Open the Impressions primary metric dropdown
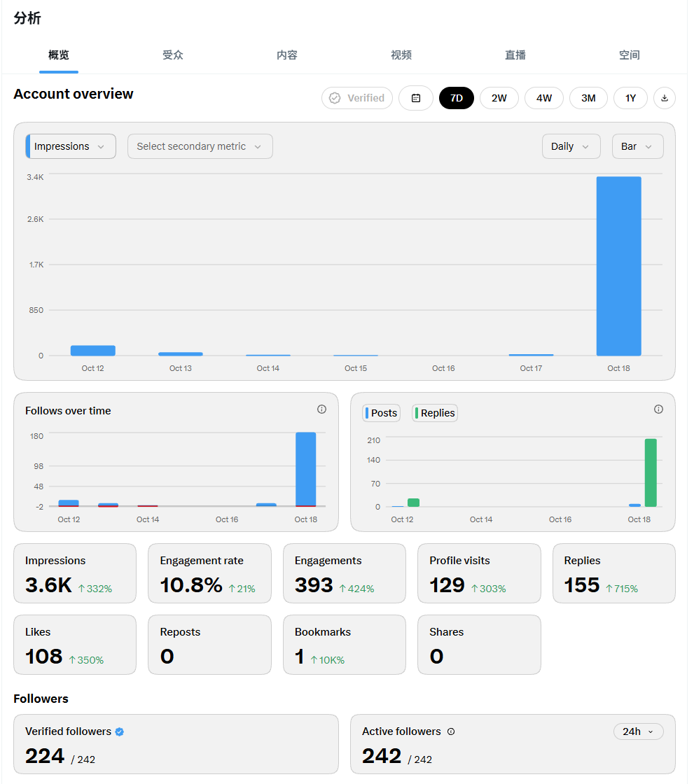The width and height of the screenshot is (694, 784). coord(71,146)
